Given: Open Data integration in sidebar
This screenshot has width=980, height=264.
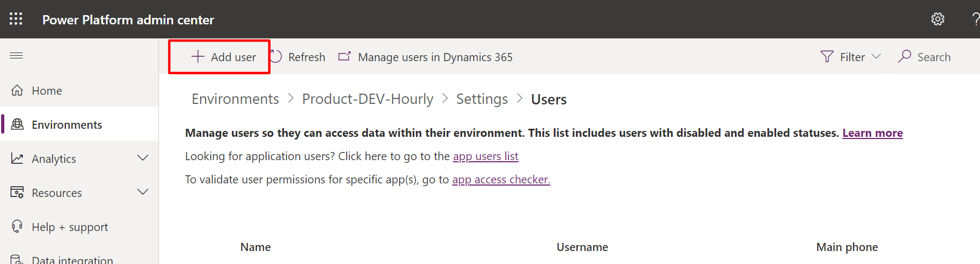Looking at the screenshot, I should (72, 260).
